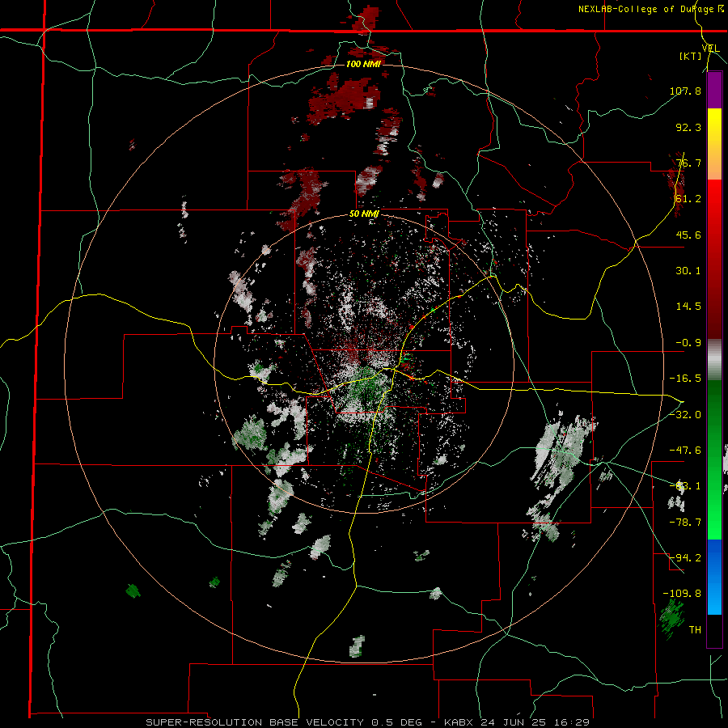Image resolution: width=728 pixels, height=728 pixels.
Task: Pick the yellow segment of the velocity bar
Action: click(714, 126)
